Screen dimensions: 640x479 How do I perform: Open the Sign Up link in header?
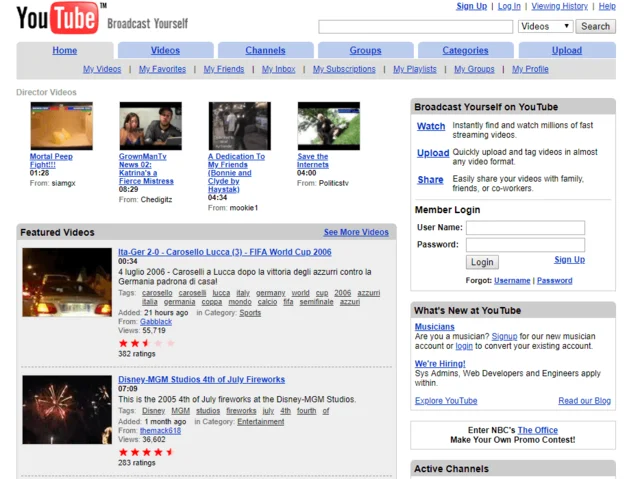click(471, 6)
